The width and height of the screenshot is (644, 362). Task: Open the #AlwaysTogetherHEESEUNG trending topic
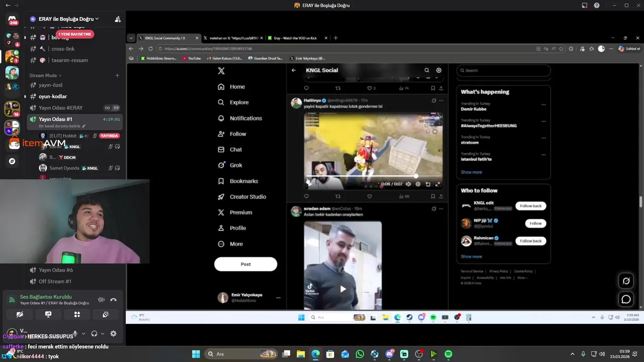(489, 126)
